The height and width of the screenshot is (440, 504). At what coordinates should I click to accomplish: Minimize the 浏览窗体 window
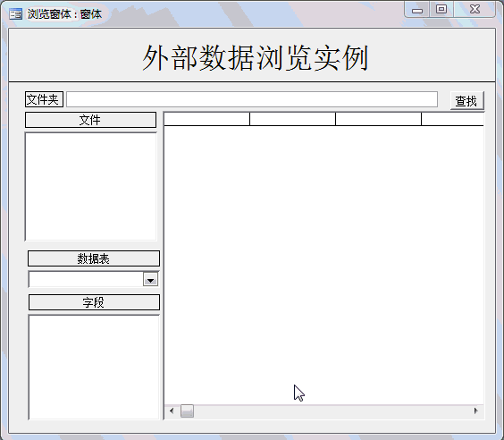tap(417, 10)
